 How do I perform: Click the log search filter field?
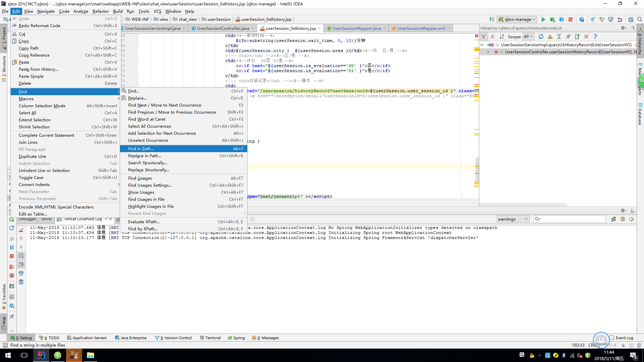tap(570, 219)
